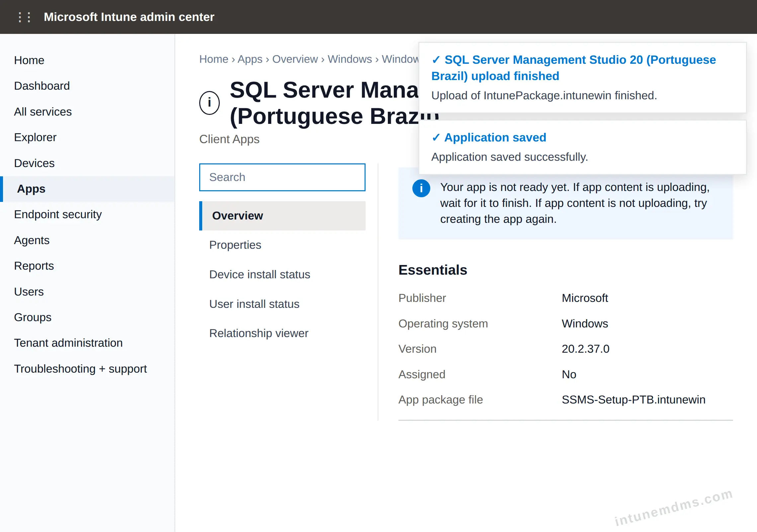Open the upload finished notification title
Image resolution: width=757 pixels, height=532 pixels.
tap(574, 68)
